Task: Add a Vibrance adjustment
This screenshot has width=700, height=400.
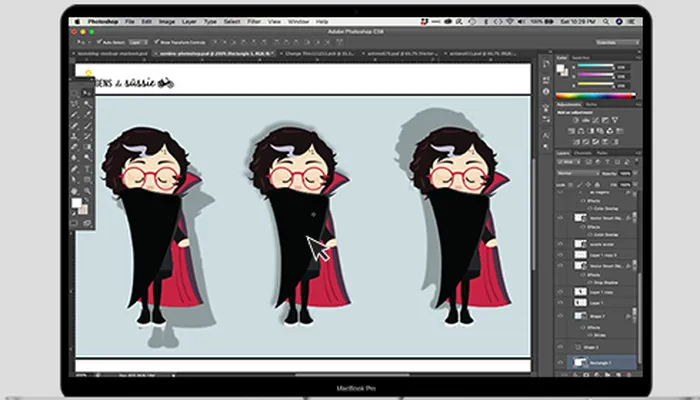Action: pyautogui.click(x=615, y=120)
